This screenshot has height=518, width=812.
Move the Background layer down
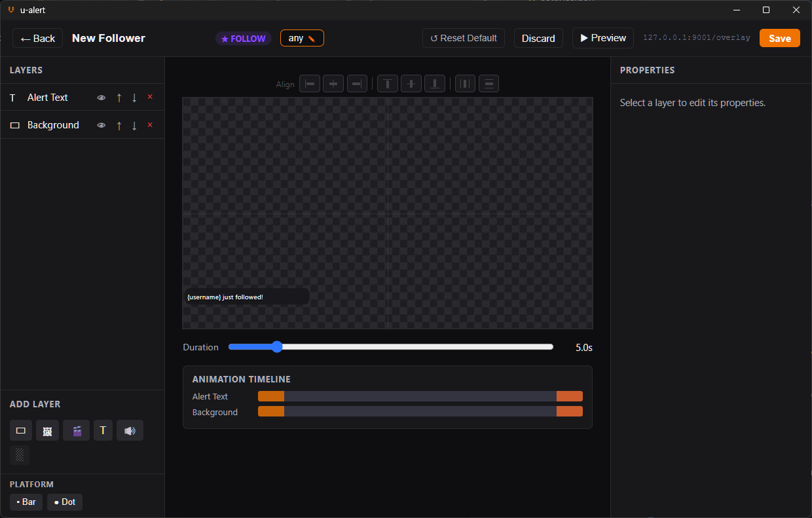click(134, 125)
